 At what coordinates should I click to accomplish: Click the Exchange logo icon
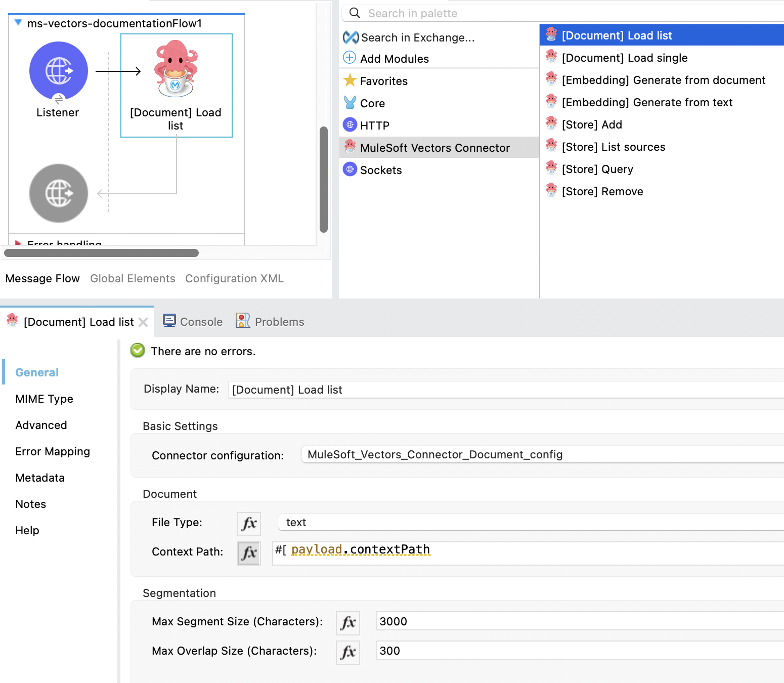tap(351, 37)
